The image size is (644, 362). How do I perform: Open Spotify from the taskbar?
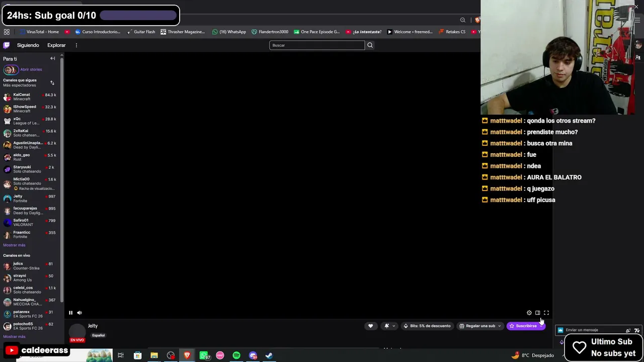236,355
